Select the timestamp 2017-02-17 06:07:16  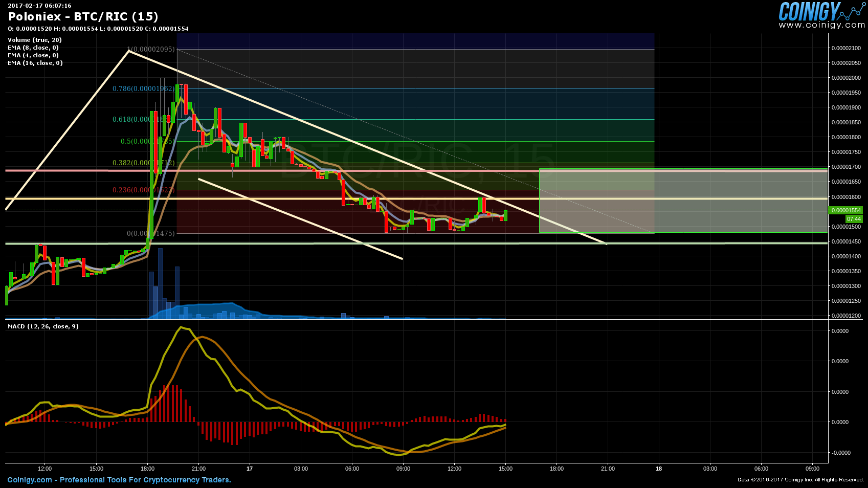click(x=39, y=6)
